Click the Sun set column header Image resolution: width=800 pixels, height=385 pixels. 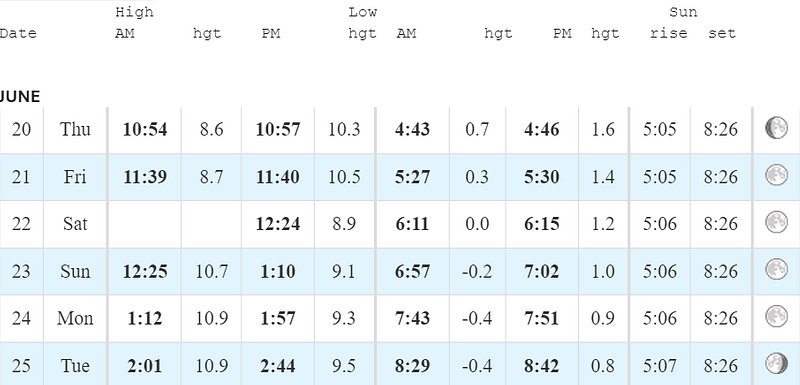(722, 34)
